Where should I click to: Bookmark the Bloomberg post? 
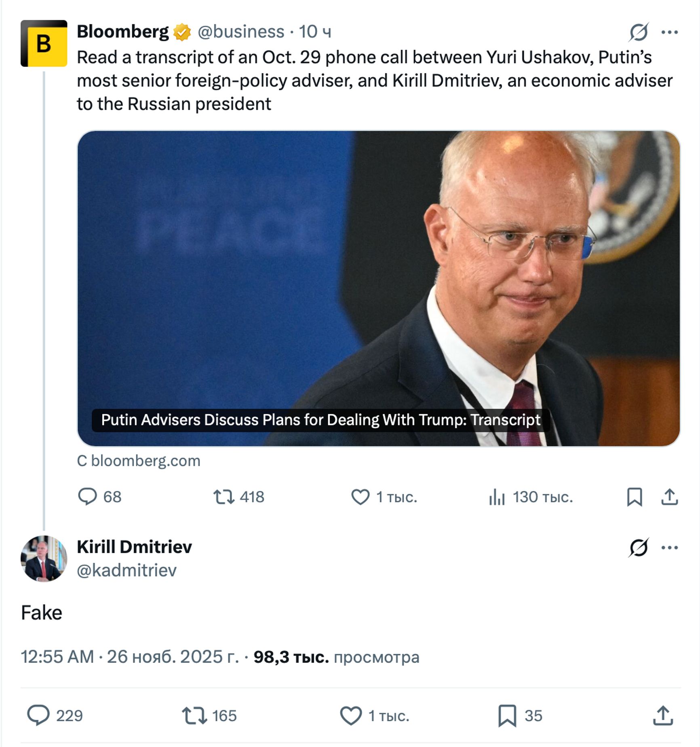click(634, 496)
